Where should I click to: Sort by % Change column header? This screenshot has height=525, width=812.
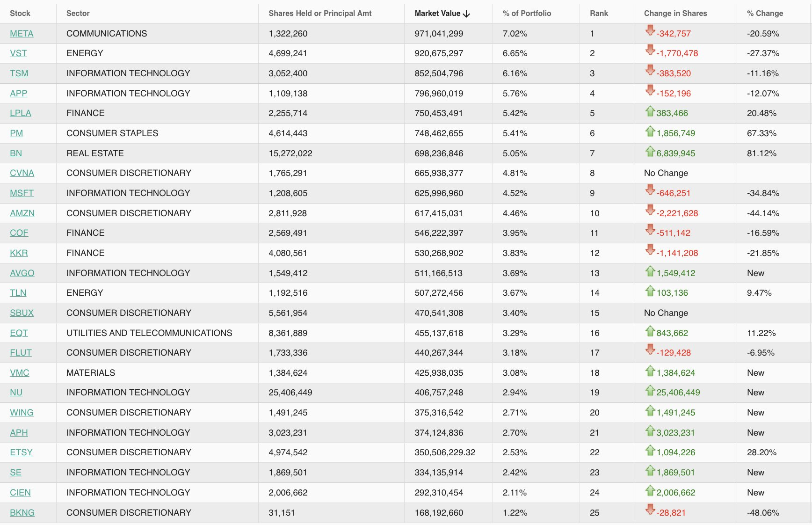pos(765,14)
